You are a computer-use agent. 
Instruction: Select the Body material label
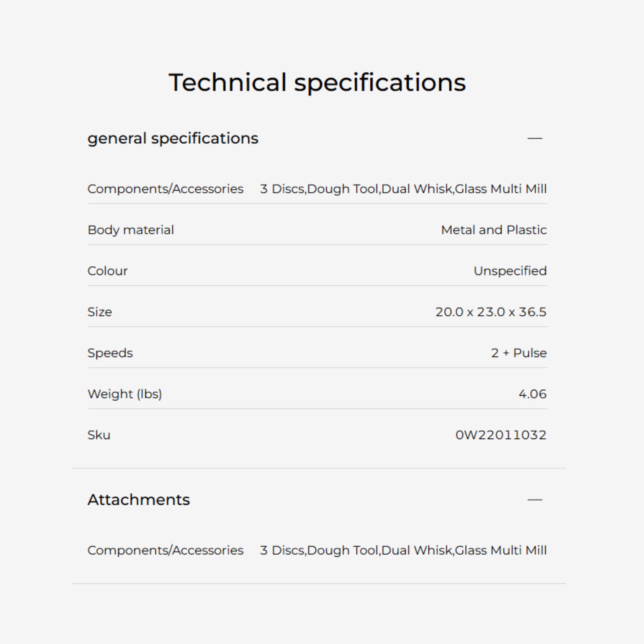(x=131, y=230)
